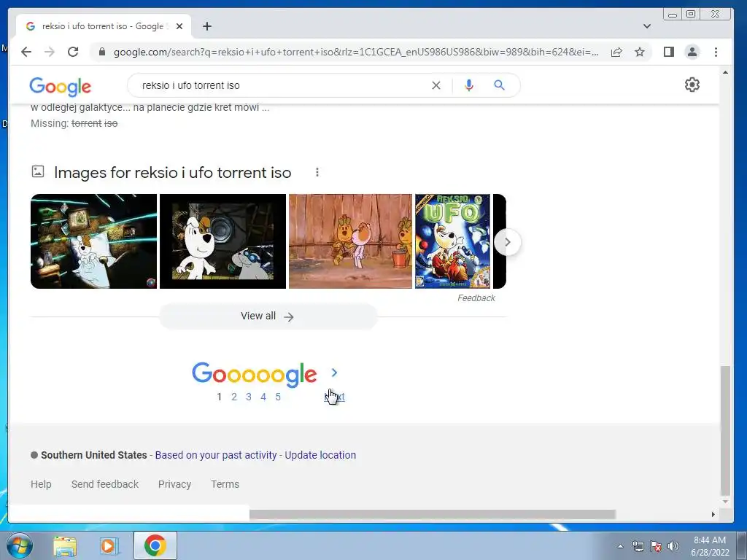Click the address bar URL
Screen dimensions: 747x560
[355, 52]
